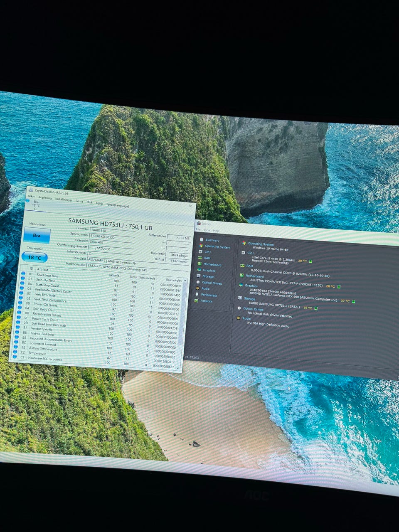
Task: Select the RAM icon in Speccy sidebar
Action: (x=200, y=258)
